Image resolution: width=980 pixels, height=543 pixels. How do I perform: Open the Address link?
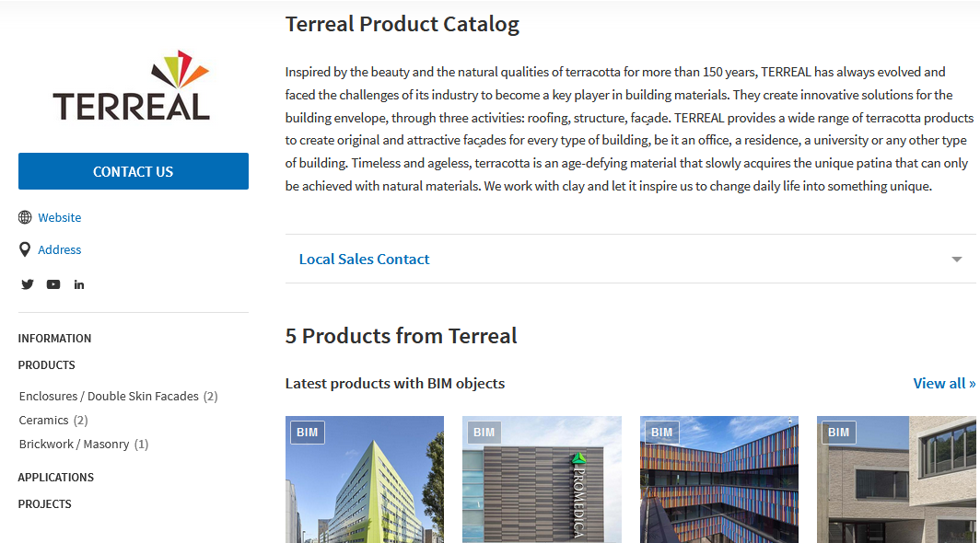59,249
